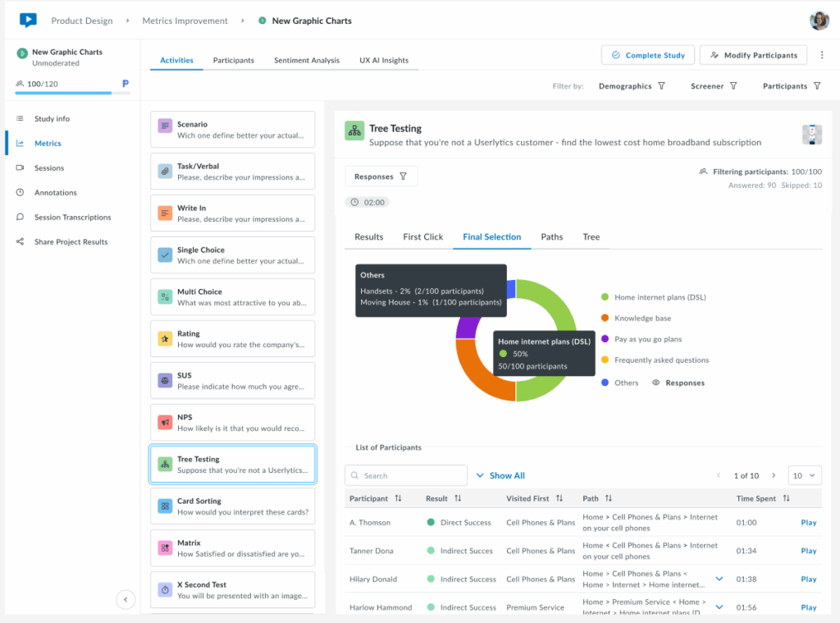Play A. Thomson's session recording
Screen dimensions: 840x623
point(808,523)
